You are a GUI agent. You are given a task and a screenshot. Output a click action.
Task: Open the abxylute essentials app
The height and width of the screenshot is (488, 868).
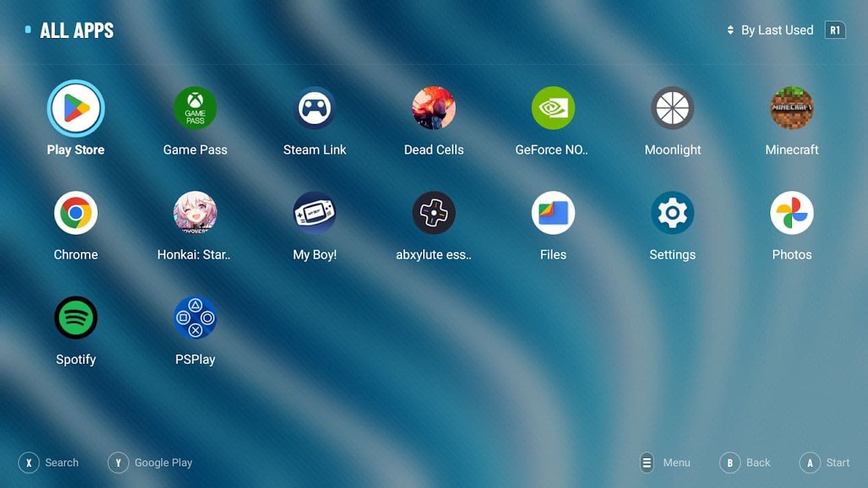434,213
